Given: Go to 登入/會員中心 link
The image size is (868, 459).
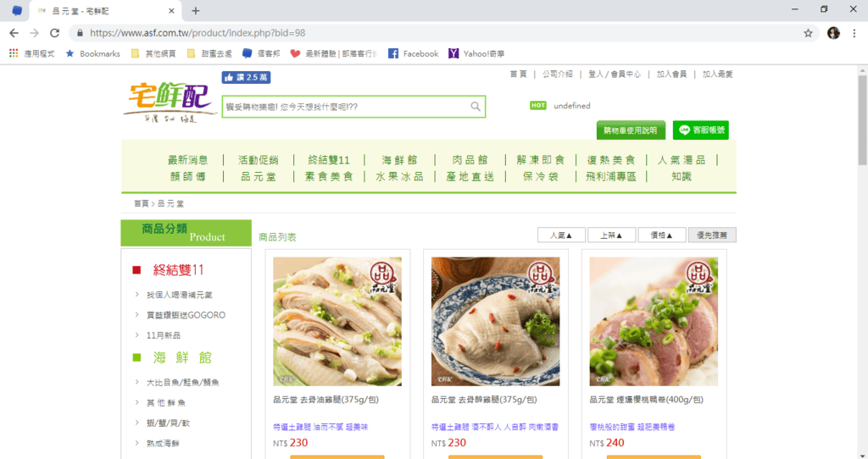Looking at the screenshot, I should click(x=615, y=75).
